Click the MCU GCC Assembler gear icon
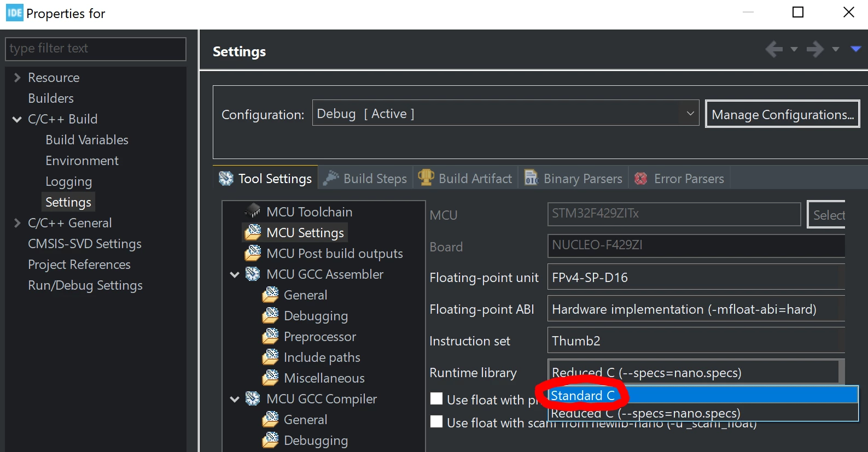This screenshot has height=452, width=868. coord(253,274)
